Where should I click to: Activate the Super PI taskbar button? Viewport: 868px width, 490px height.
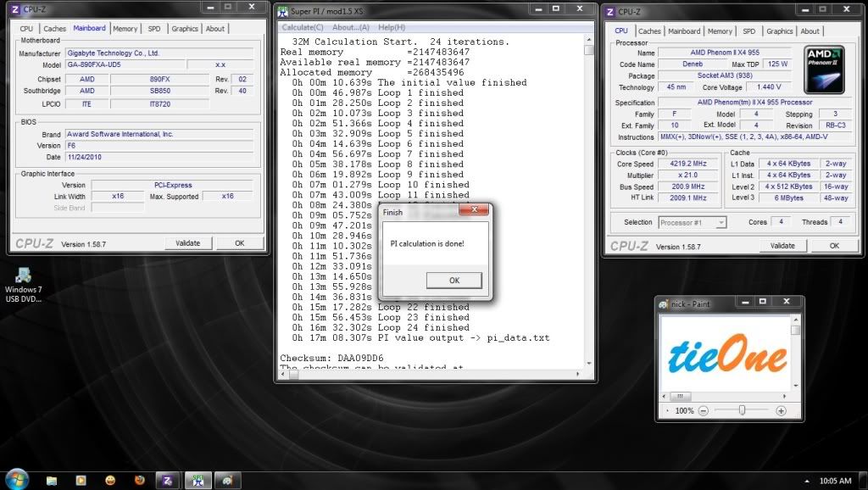(x=198, y=481)
